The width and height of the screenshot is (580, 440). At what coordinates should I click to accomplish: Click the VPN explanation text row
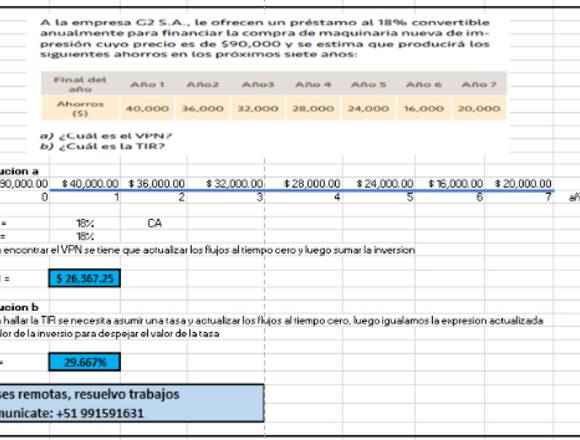(x=207, y=250)
